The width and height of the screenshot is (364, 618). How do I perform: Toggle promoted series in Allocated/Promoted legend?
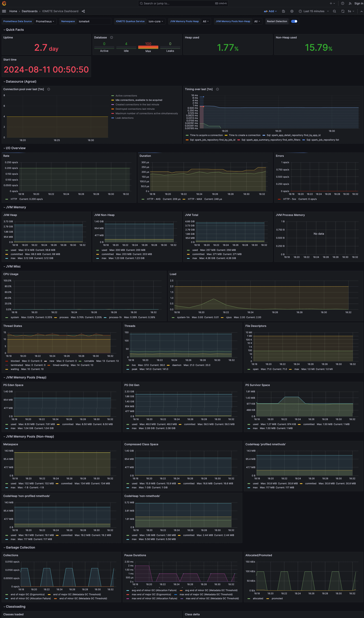(277, 598)
